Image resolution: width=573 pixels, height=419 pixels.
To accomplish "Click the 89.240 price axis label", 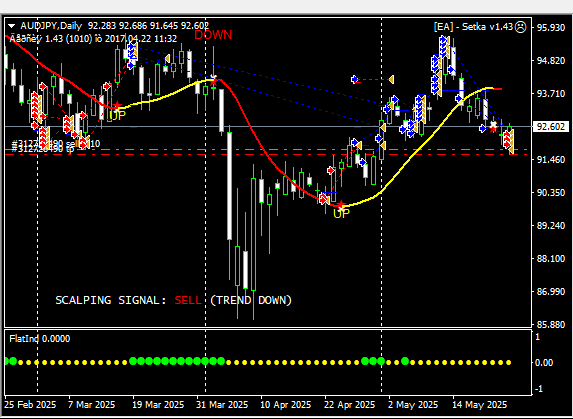I will tap(551, 226).
